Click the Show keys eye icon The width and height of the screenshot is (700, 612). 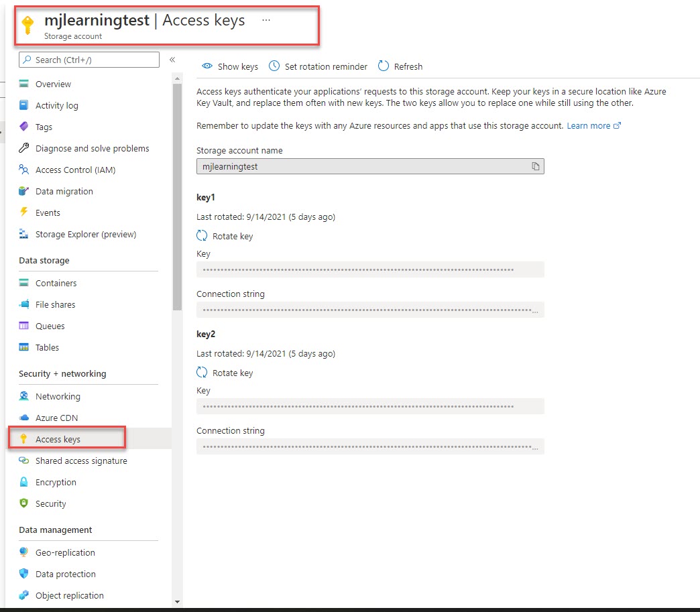point(207,66)
